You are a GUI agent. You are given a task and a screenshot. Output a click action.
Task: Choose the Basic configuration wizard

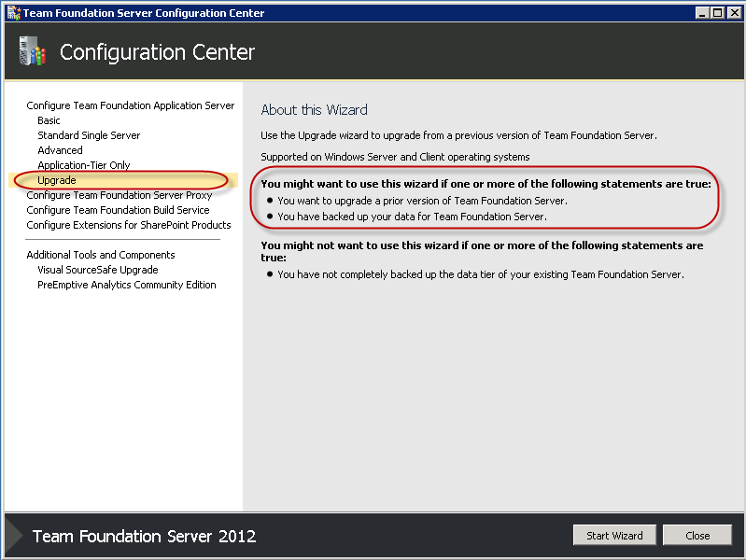(x=49, y=120)
